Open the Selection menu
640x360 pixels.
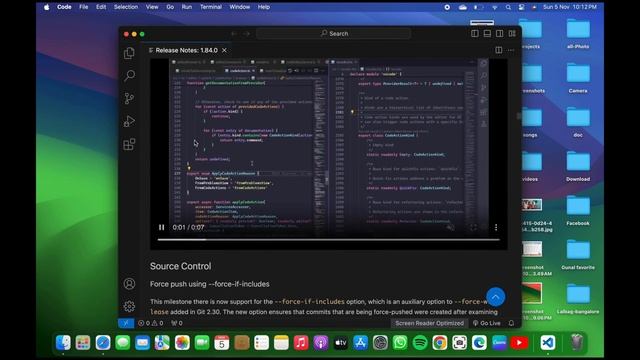point(126,7)
